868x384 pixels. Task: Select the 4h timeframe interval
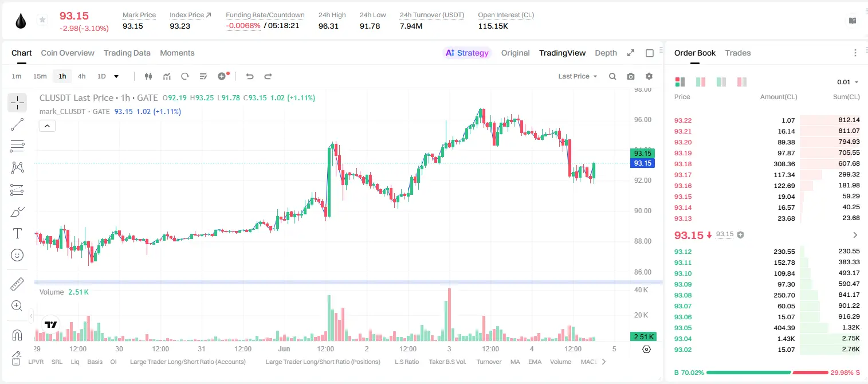point(82,76)
